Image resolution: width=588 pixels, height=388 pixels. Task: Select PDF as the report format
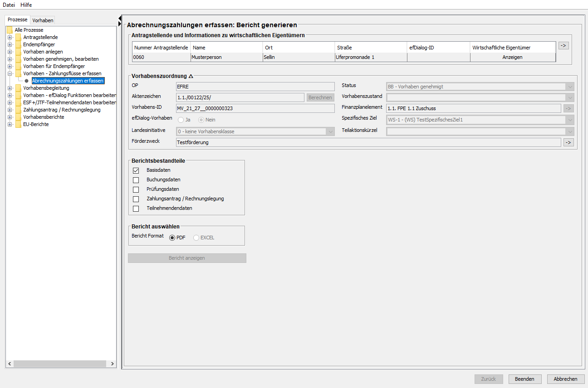pos(172,238)
